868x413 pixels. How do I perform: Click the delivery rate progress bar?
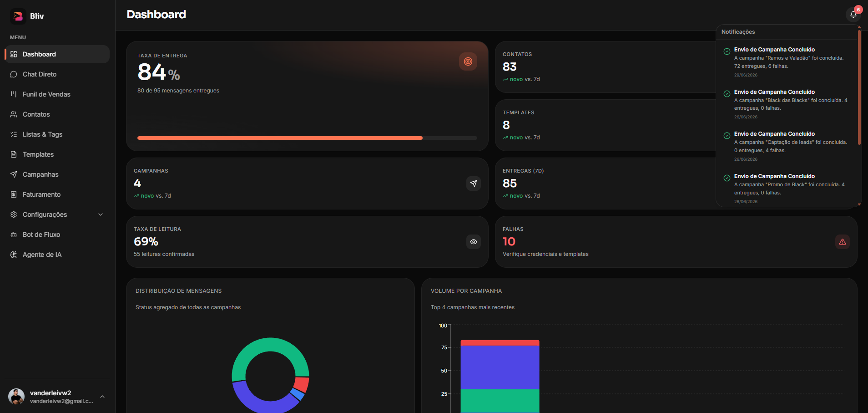coord(307,138)
